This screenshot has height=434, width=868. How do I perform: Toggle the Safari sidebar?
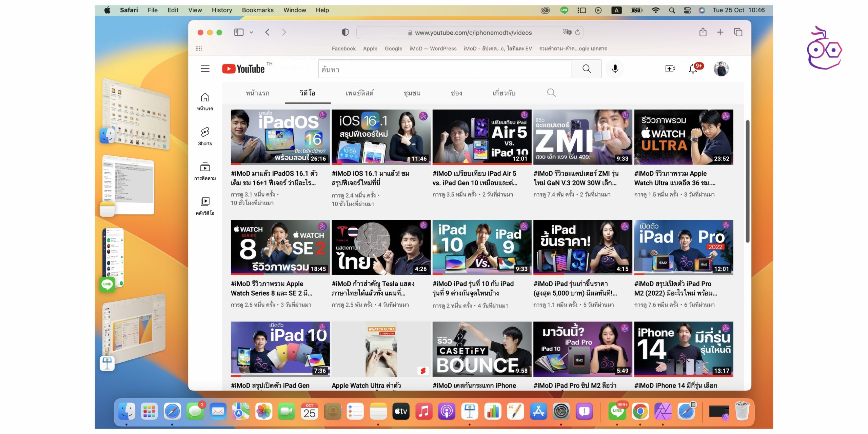pyautogui.click(x=239, y=32)
